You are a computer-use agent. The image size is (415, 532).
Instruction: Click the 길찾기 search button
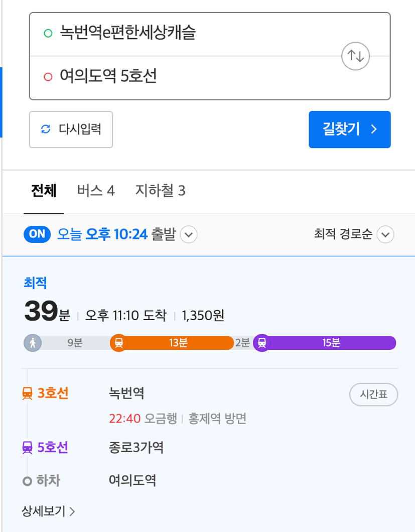click(349, 129)
